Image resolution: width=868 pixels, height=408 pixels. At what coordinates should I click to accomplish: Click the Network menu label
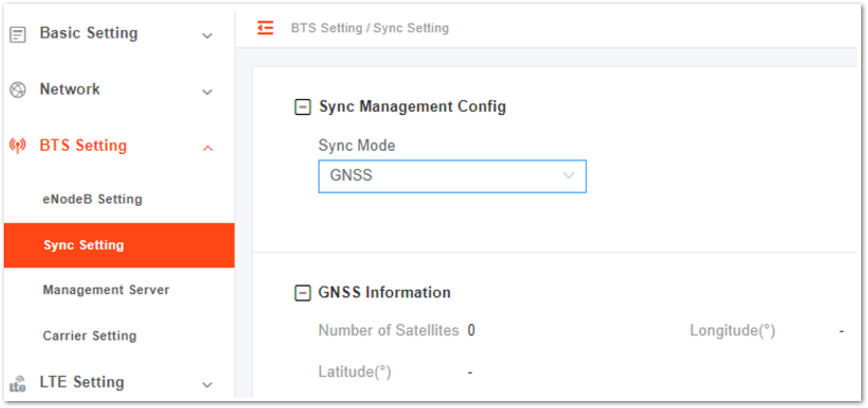coord(70,89)
